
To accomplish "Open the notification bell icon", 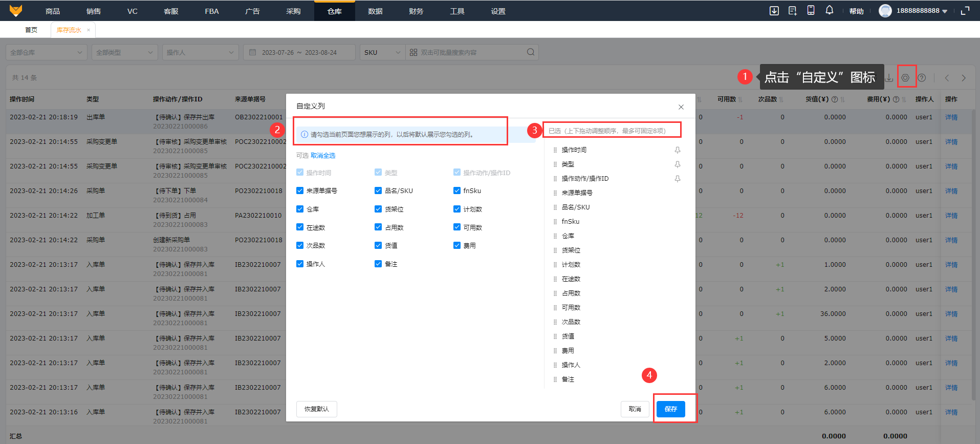I will tap(829, 11).
